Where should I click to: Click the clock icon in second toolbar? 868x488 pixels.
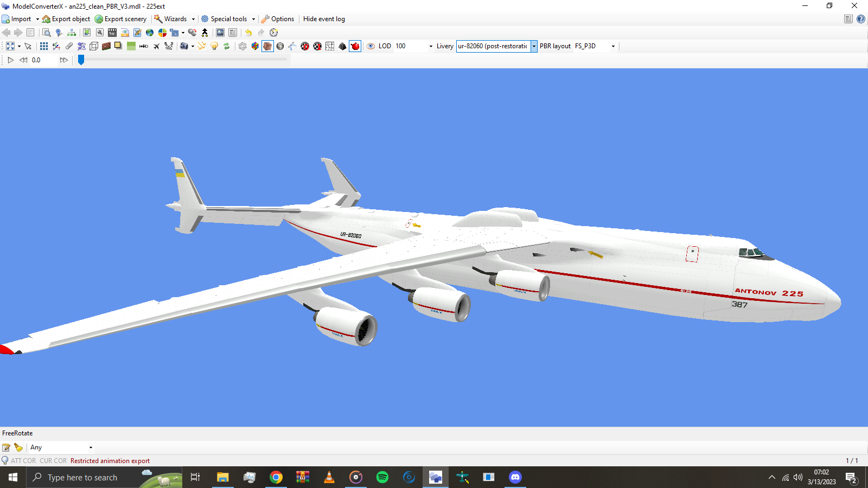pos(273,33)
